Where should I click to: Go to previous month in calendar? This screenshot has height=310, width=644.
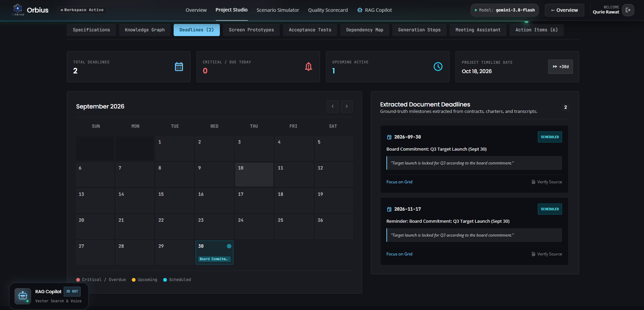pyautogui.click(x=332, y=106)
